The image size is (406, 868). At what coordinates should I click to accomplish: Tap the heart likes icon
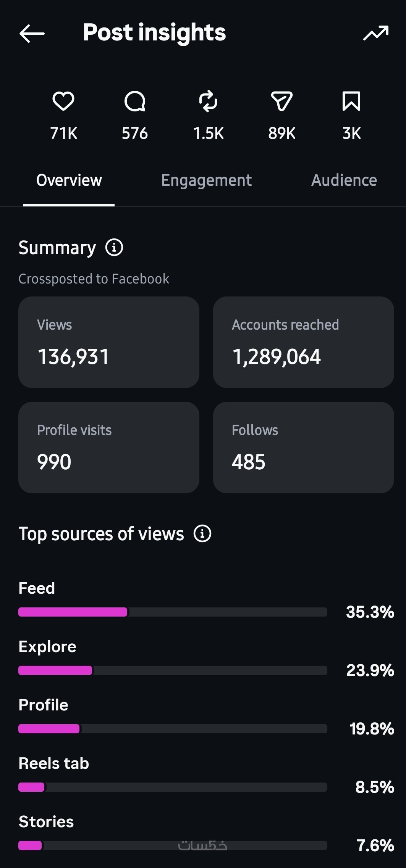click(63, 101)
